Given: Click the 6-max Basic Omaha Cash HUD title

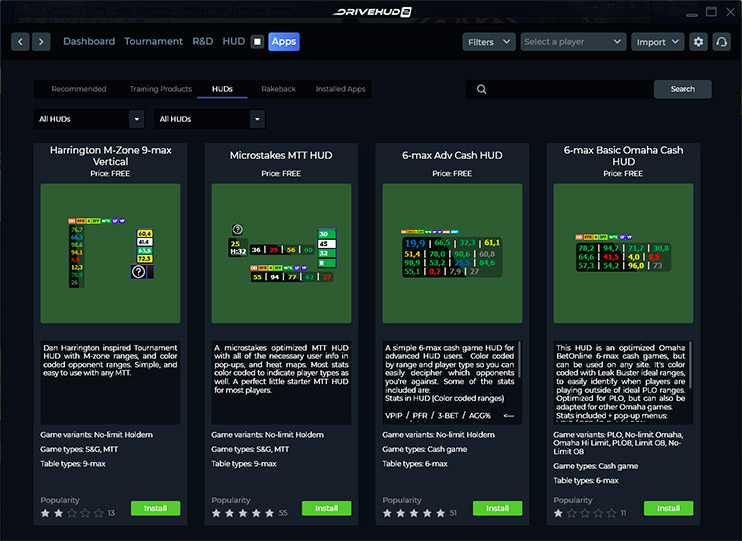Looking at the screenshot, I should click(x=623, y=156).
